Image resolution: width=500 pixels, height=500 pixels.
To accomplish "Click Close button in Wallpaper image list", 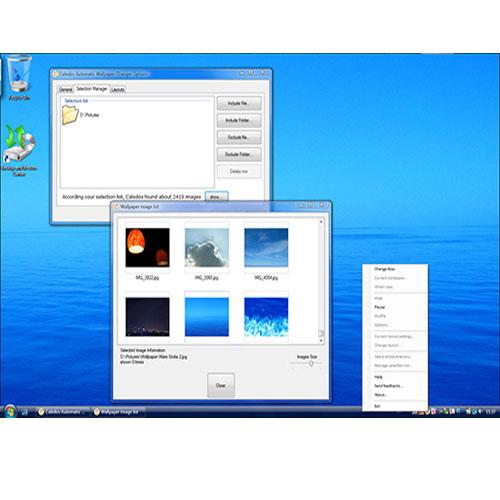I will [x=221, y=385].
